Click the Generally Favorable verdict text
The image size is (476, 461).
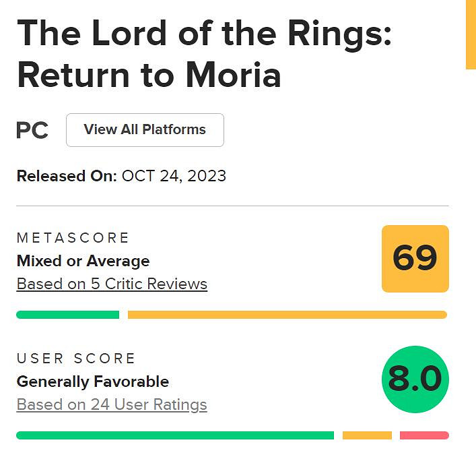[x=92, y=381]
